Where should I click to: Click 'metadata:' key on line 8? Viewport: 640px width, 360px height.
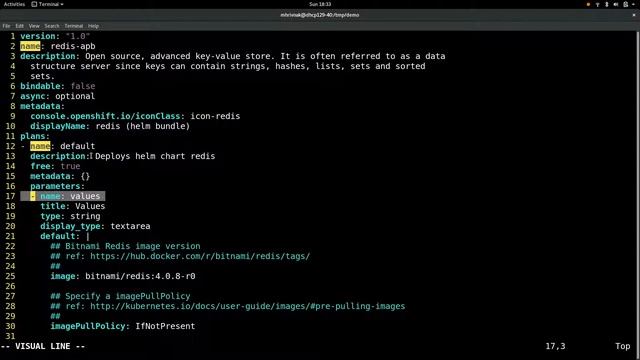42,106
